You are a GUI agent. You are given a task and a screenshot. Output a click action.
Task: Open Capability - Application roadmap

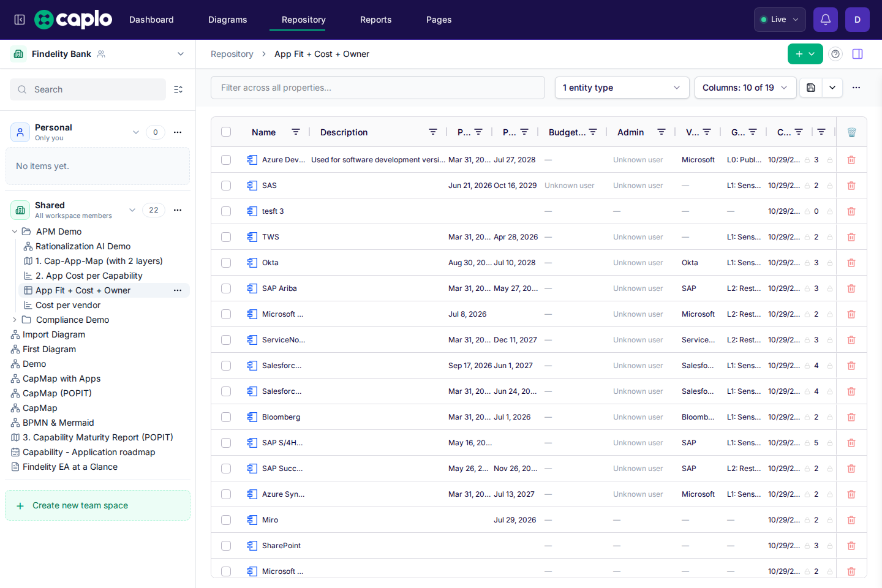pyautogui.click(x=89, y=452)
